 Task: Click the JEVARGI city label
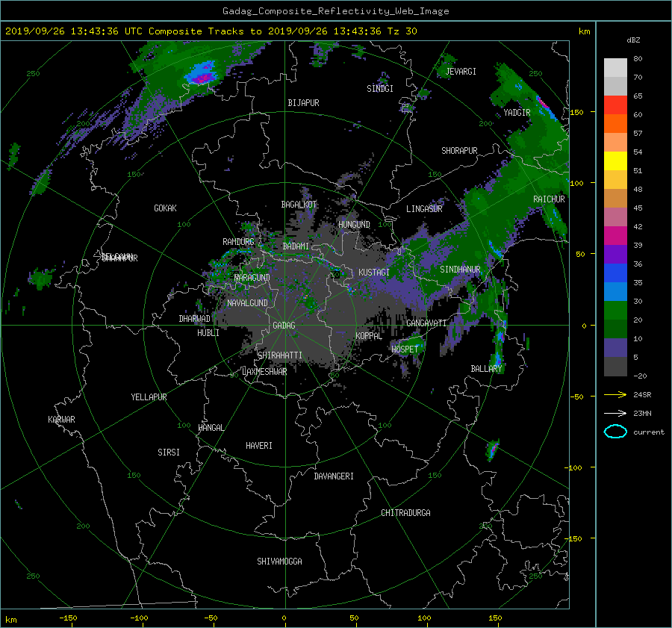(461, 72)
